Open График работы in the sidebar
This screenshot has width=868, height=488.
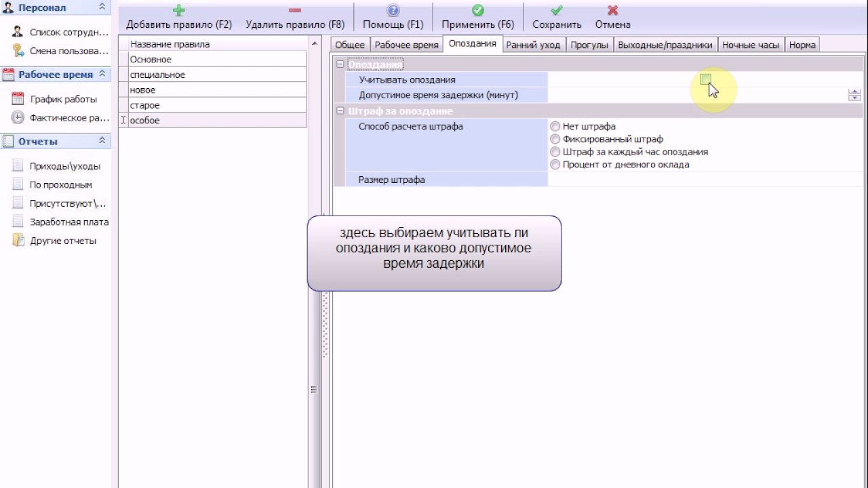tap(54, 99)
